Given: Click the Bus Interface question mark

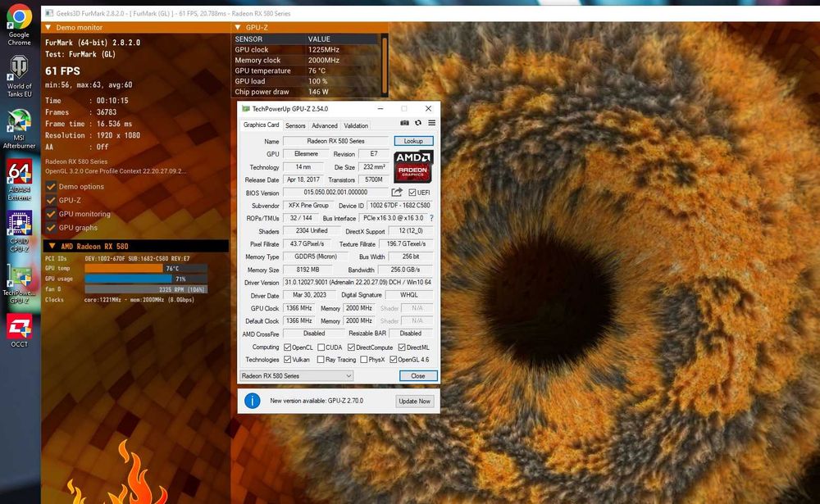Looking at the screenshot, I should click(431, 218).
